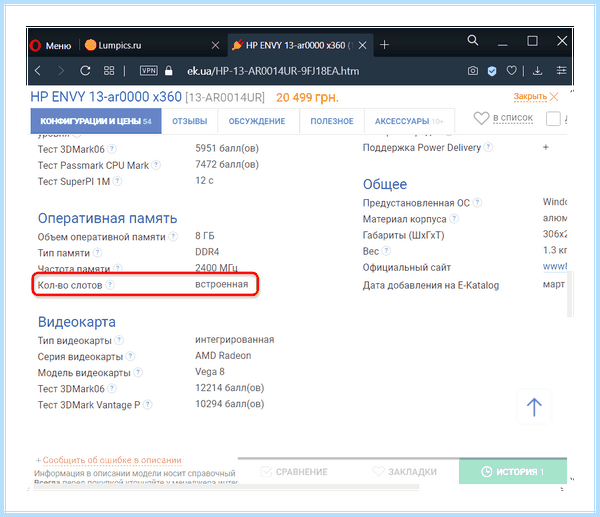Close the Lumpics.ru tab
Viewport: 600px width, 517px height.
click(x=215, y=46)
